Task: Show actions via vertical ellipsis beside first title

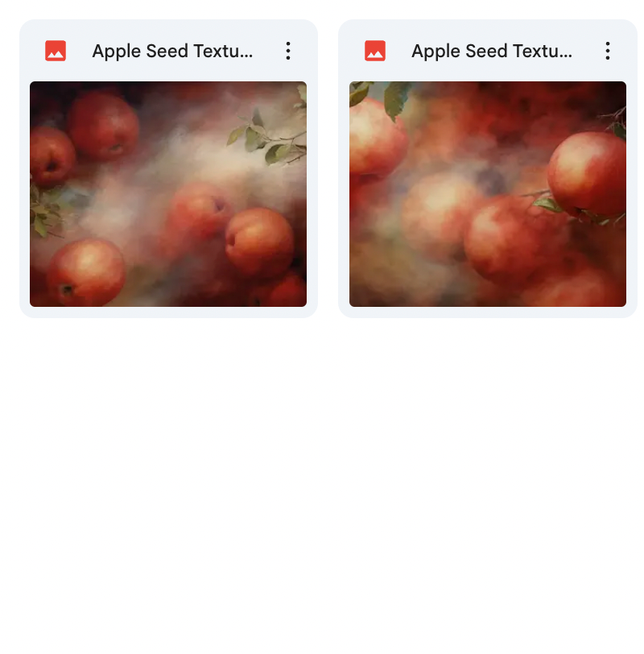Action: click(x=288, y=51)
